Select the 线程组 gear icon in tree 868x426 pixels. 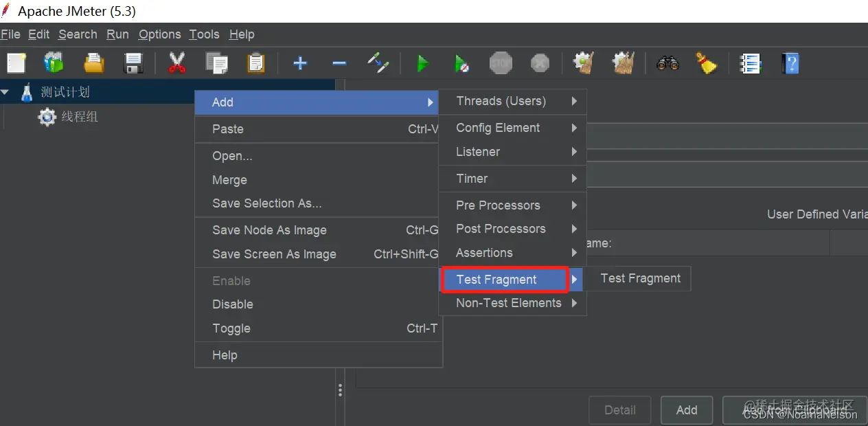pos(47,117)
